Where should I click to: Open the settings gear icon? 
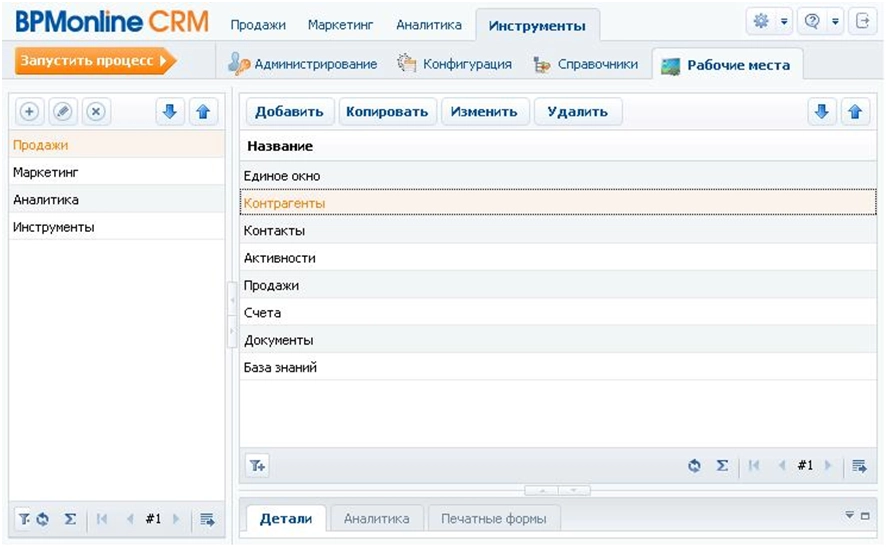761,22
